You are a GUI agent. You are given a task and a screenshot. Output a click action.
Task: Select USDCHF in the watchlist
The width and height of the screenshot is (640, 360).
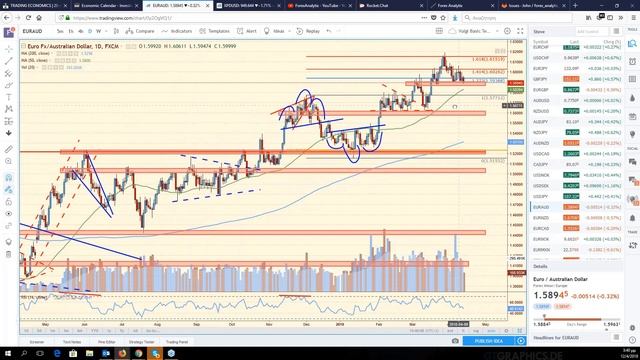point(576,58)
